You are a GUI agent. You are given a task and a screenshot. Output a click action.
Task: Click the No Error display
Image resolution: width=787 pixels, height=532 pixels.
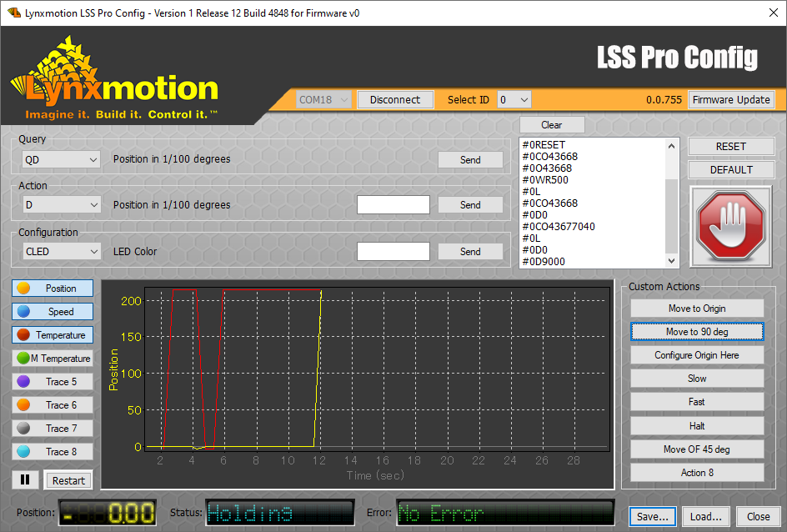pos(505,513)
